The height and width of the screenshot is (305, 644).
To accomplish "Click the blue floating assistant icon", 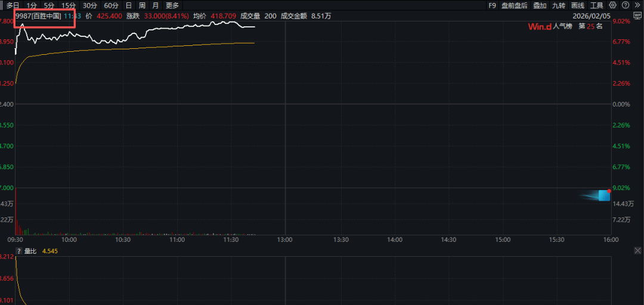I will click(x=603, y=195).
